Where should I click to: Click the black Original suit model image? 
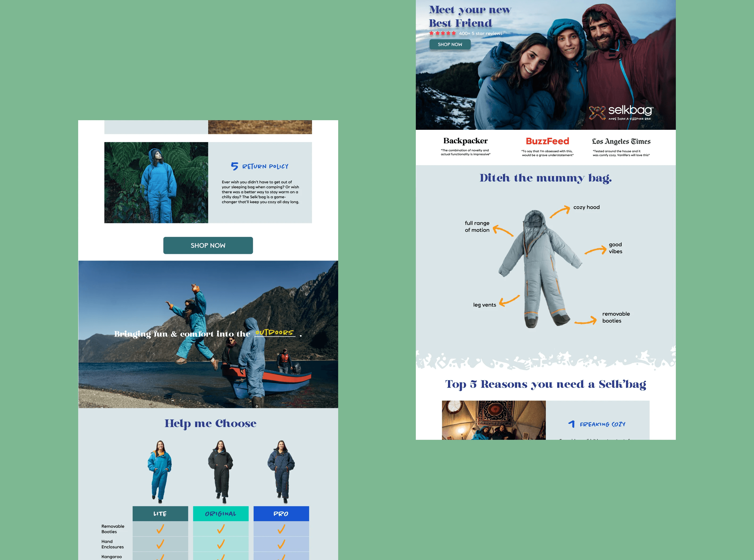pos(221,471)
